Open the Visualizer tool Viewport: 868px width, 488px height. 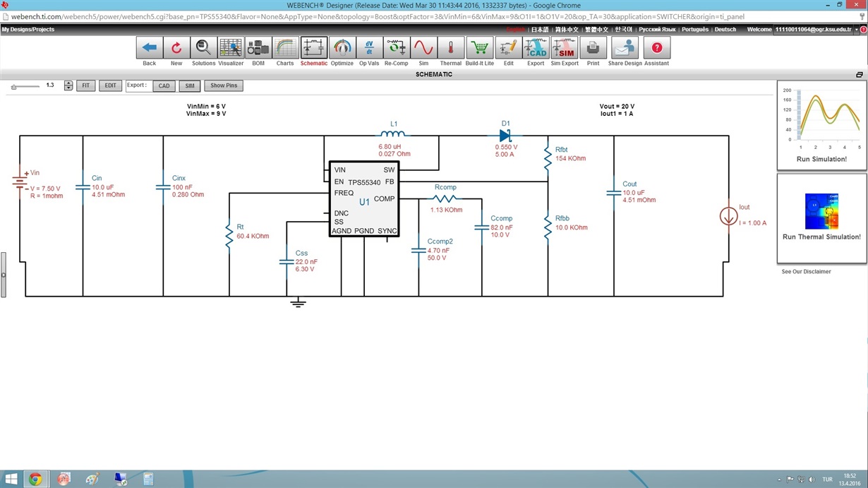[231, 48]
